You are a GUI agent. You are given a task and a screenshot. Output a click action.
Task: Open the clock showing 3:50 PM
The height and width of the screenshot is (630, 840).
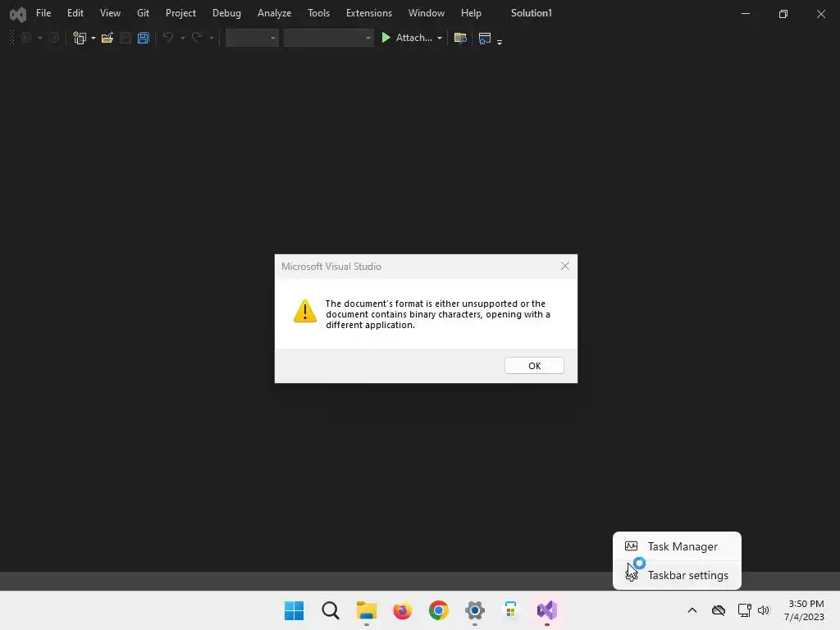804,610
